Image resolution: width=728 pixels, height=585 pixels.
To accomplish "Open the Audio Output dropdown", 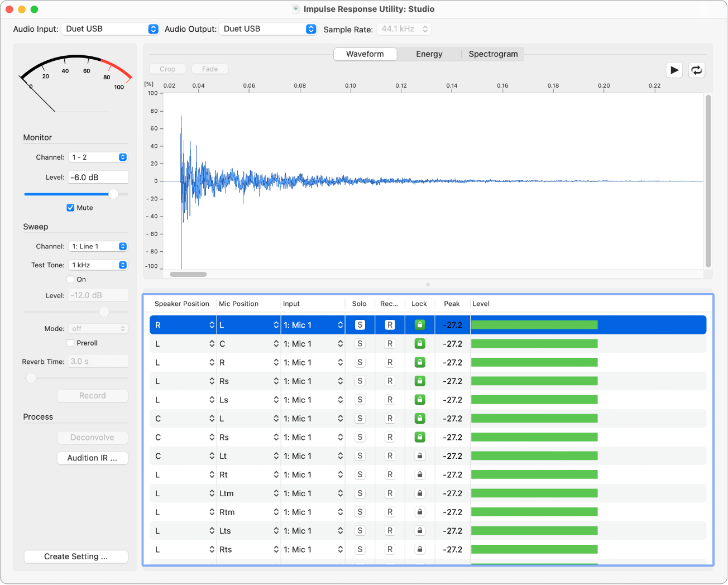I will coord(268,29).
